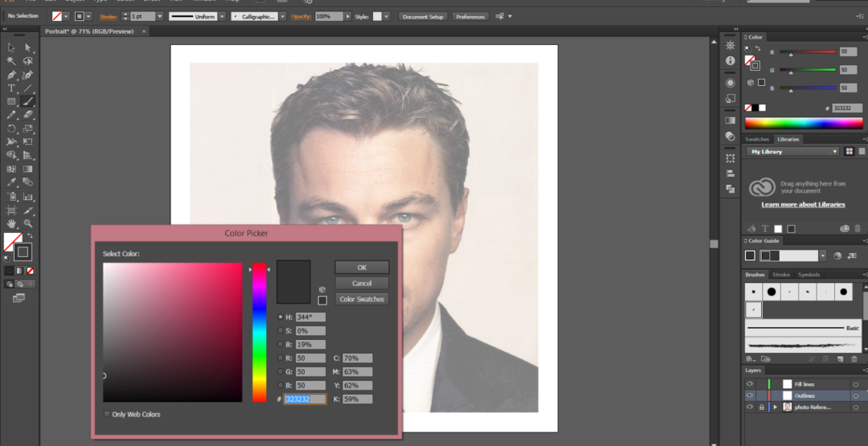Open the Change Screen Mode icon
The image size is (868, 446).
click(x=18, y=297)
